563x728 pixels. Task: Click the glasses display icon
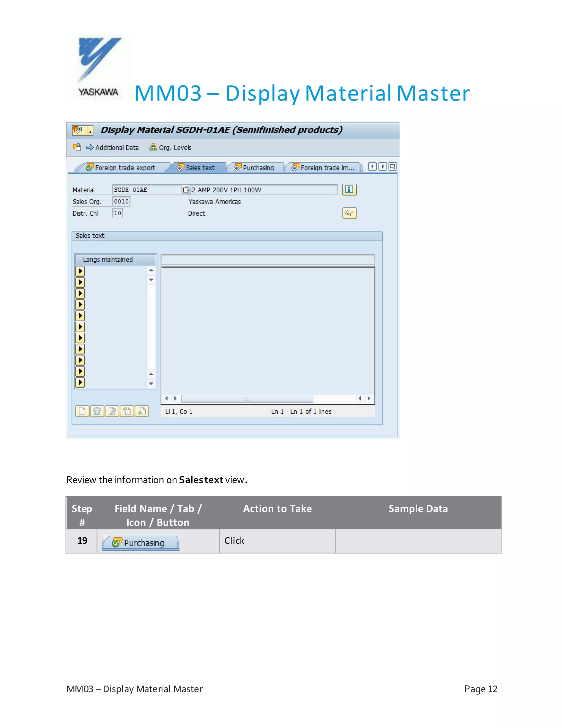(x=349, y=213)
